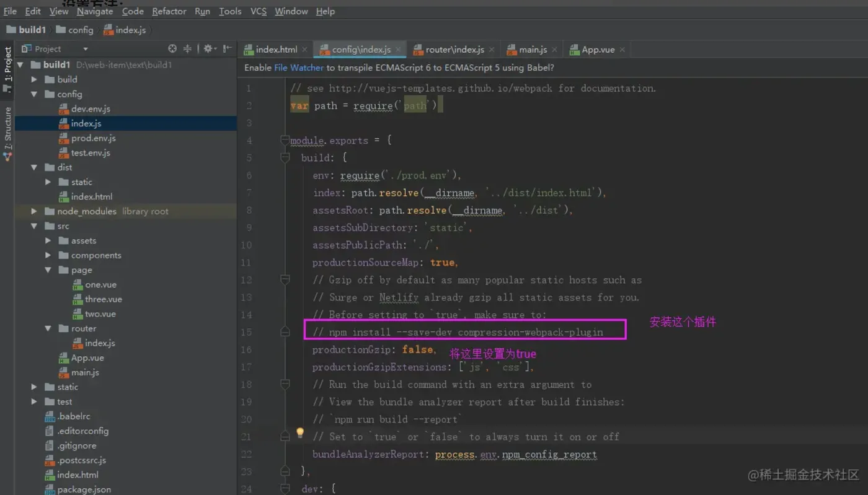Expand the dist static folder
This screenshot has height=495, width=868.
(x=48, y=182)
